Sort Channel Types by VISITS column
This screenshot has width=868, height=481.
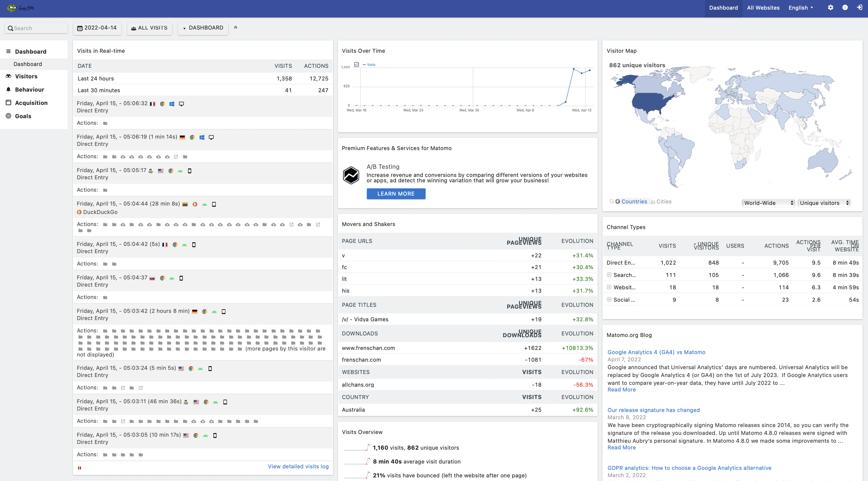click(667, 246)
